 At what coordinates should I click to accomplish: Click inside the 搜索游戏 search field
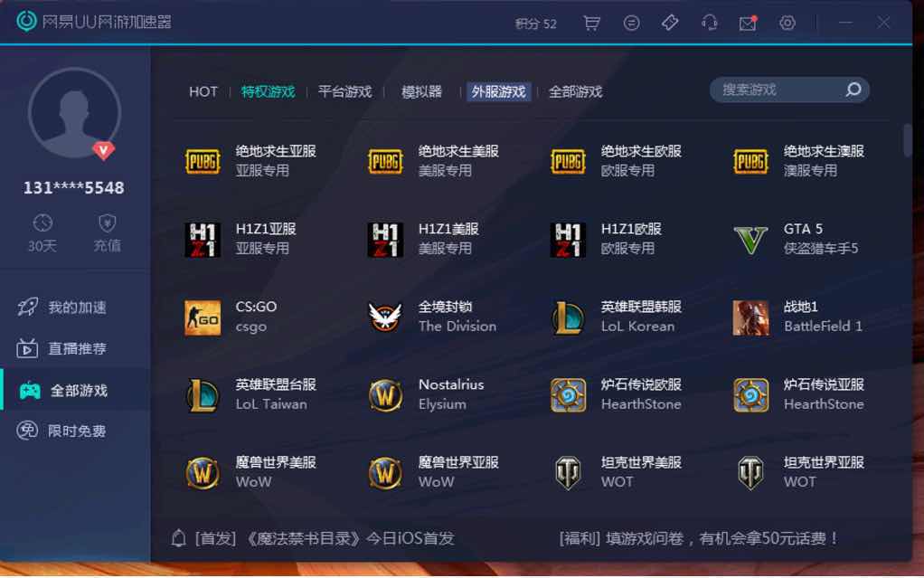pyautogui.click(x=789, y=90)
